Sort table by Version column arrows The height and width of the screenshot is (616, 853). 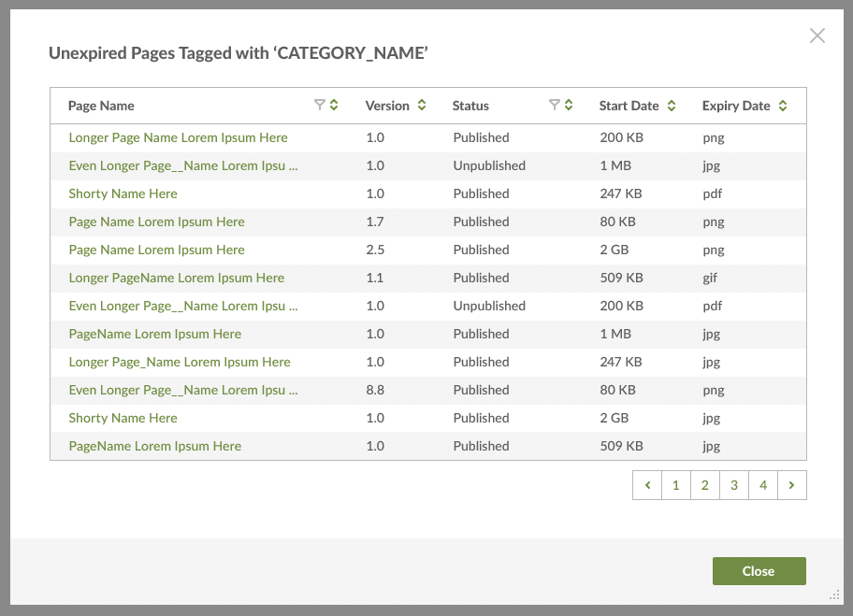coord(422,106)
